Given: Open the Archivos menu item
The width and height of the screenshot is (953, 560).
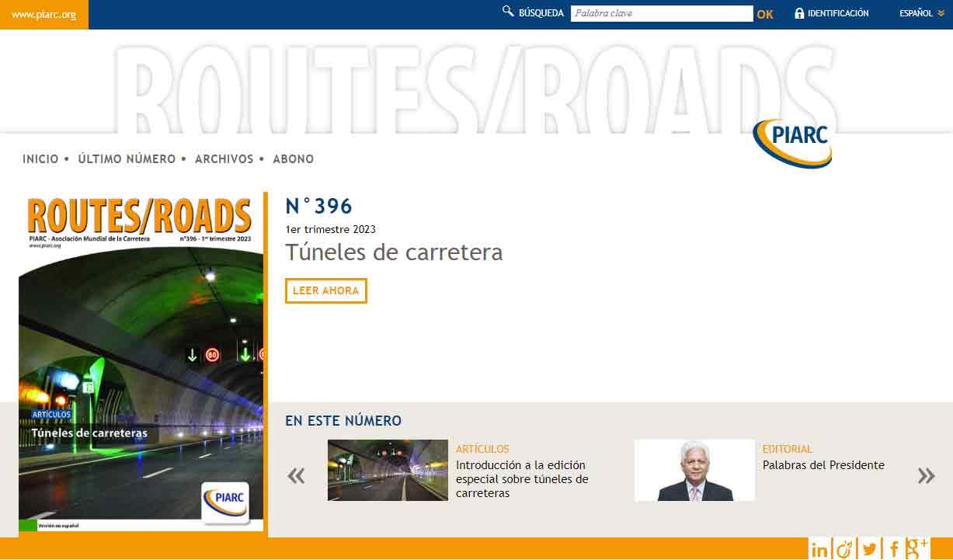Looking at the screenshot, I should point(224,159).
